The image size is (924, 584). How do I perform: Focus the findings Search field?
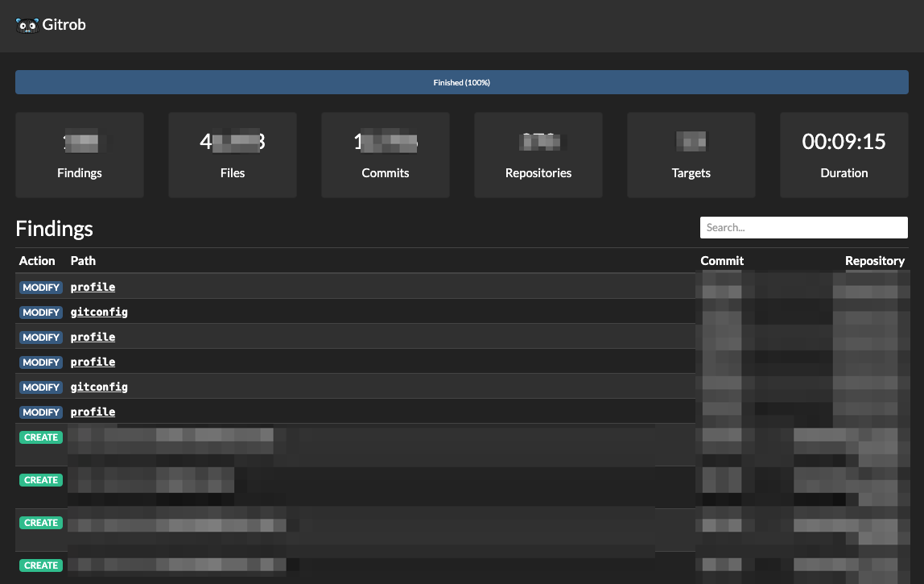(x=803, y=228)
